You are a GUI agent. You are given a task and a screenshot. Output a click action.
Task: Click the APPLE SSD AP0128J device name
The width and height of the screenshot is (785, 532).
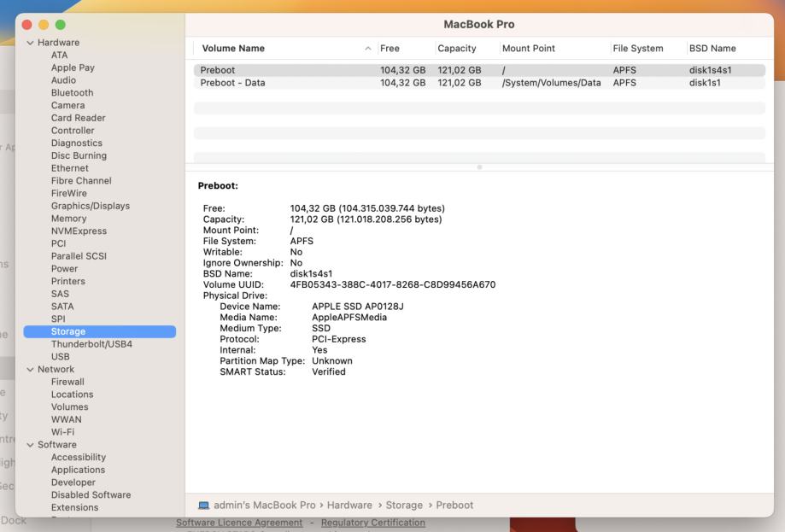point(357,307)
